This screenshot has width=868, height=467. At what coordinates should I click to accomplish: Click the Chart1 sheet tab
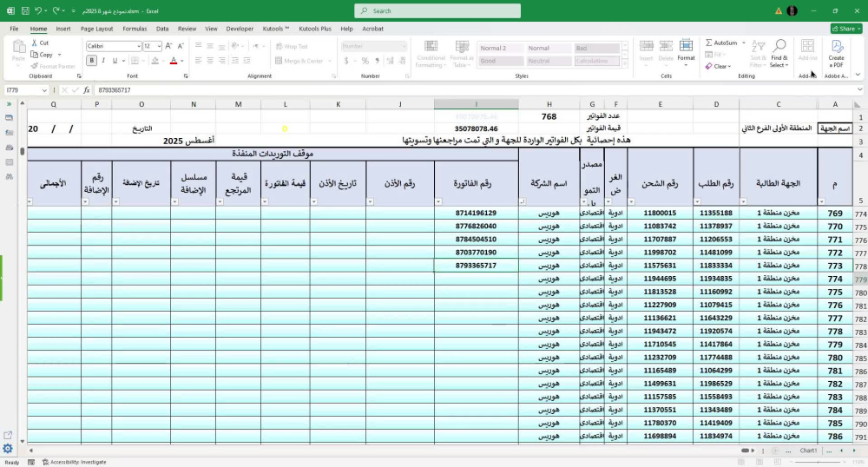point(808,451)
